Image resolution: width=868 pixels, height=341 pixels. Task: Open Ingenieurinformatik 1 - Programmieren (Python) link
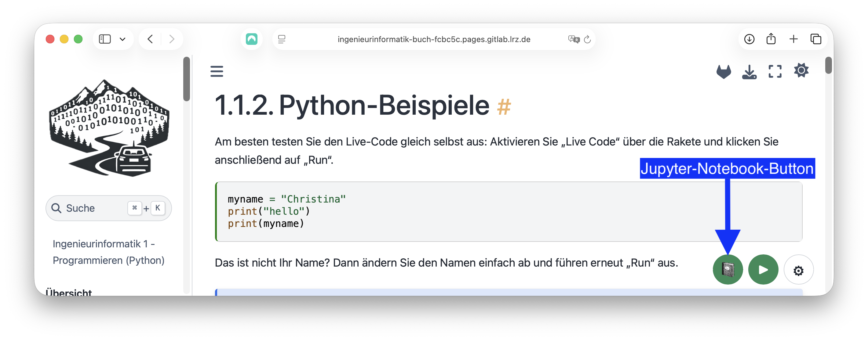click(x=108, y=252)
